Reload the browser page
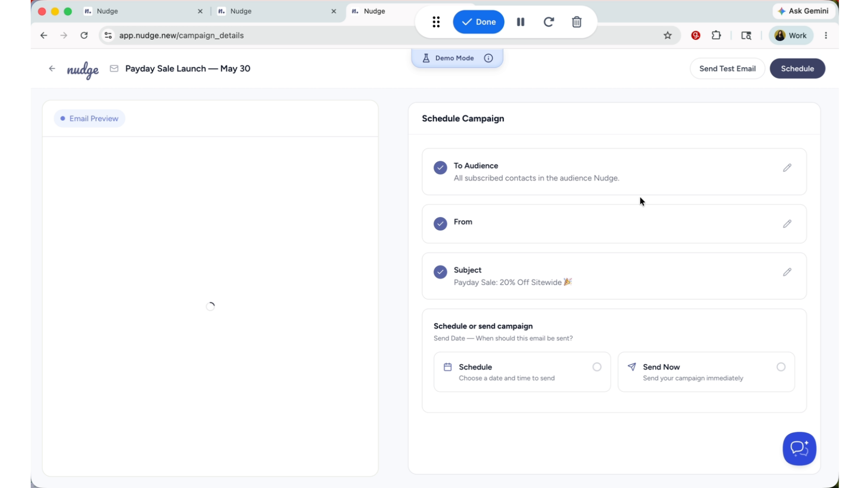The width and height of the screenshot is (868, 488). 84,35
